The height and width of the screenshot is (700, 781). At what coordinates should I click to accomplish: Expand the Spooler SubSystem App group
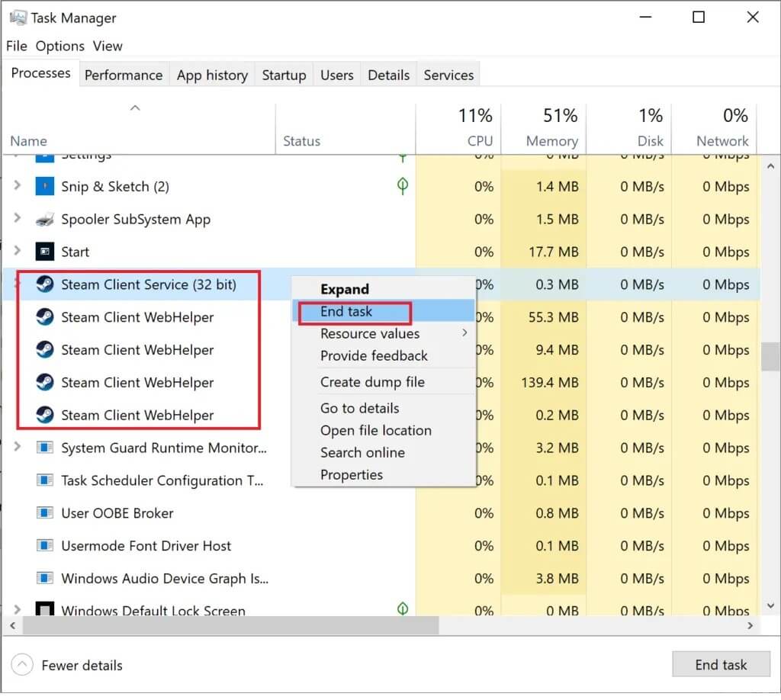pos(18,220)
